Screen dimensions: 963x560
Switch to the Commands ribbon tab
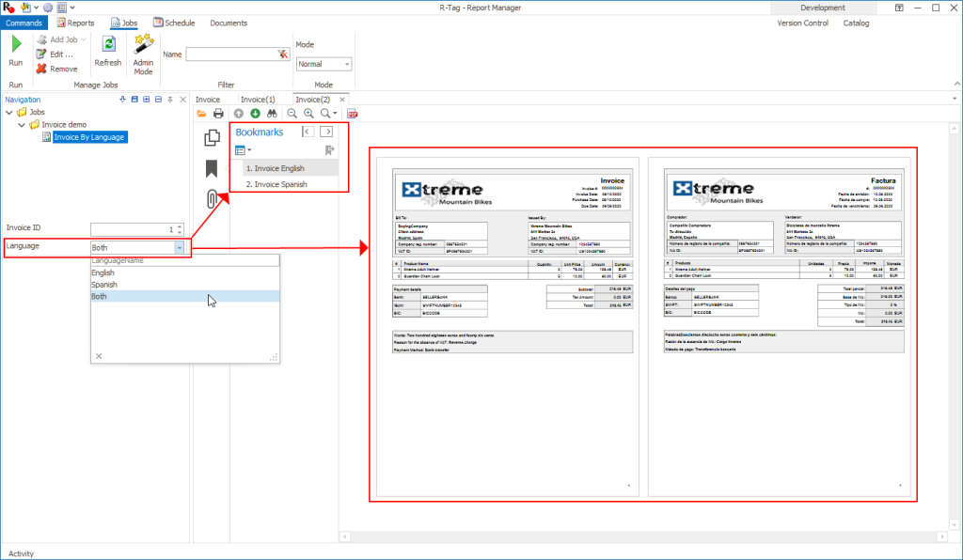(x=24, y=23)
